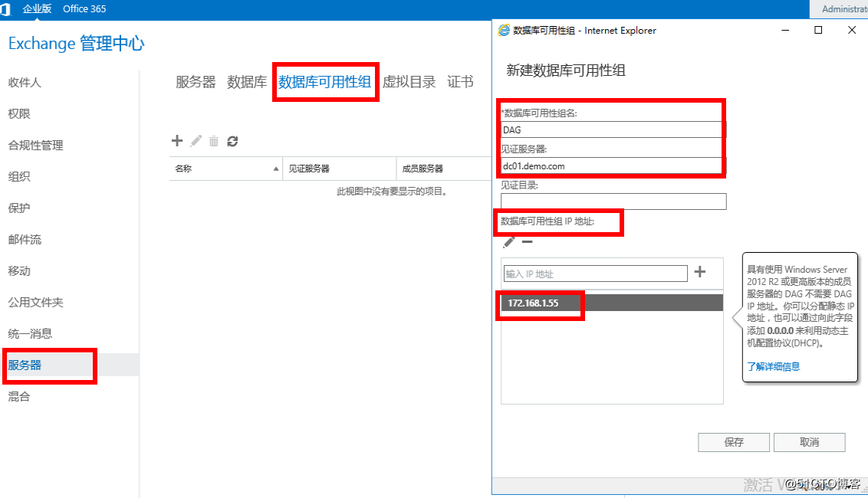868x498 pixels.
Task: Switch to the 证书 tab
Action: [461, 82]
